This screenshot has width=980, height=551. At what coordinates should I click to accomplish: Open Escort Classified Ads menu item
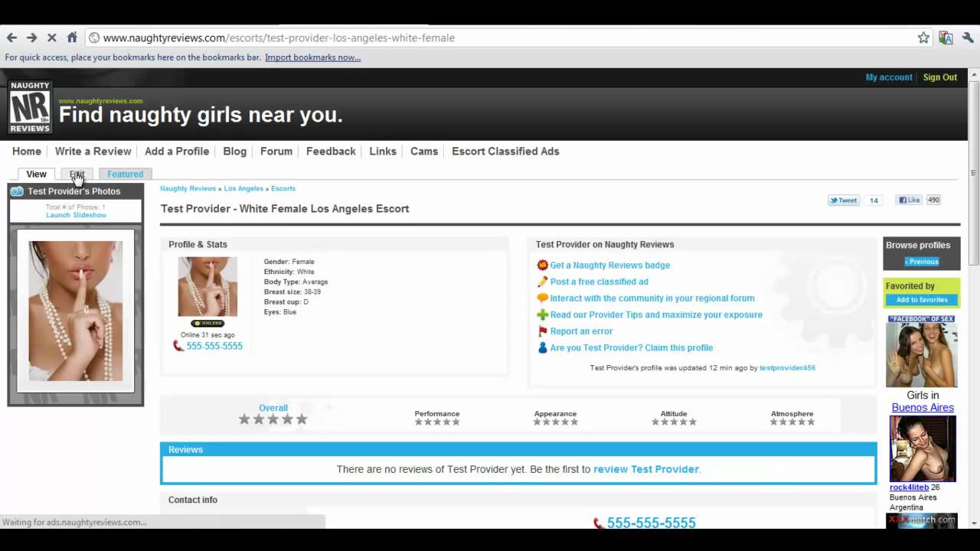pos(505,151)
